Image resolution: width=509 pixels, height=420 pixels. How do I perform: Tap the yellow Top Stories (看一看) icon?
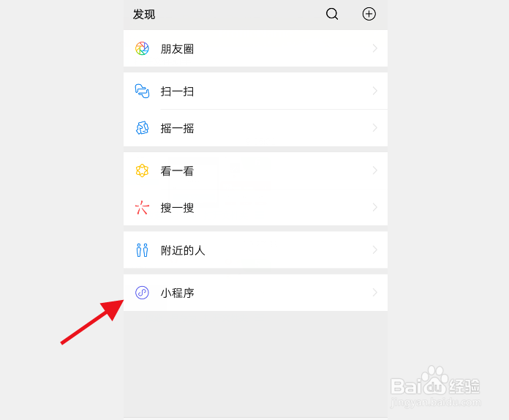142,170
